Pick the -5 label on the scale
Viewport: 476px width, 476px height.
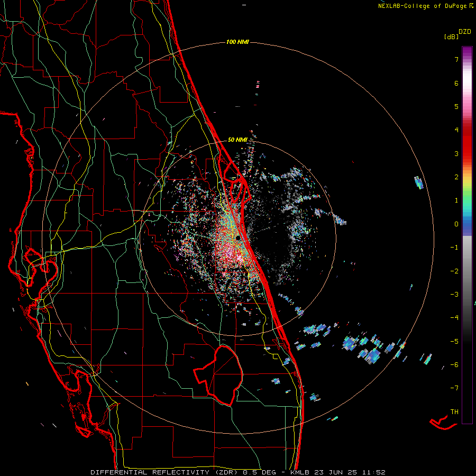[x=454, y=341]
